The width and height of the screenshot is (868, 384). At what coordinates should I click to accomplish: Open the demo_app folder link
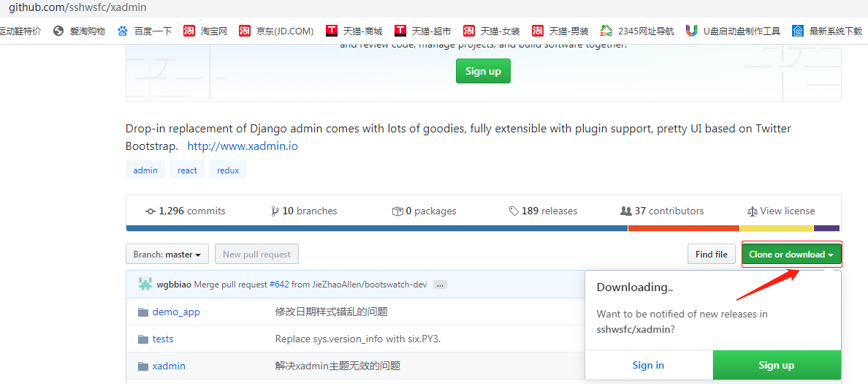176,312
